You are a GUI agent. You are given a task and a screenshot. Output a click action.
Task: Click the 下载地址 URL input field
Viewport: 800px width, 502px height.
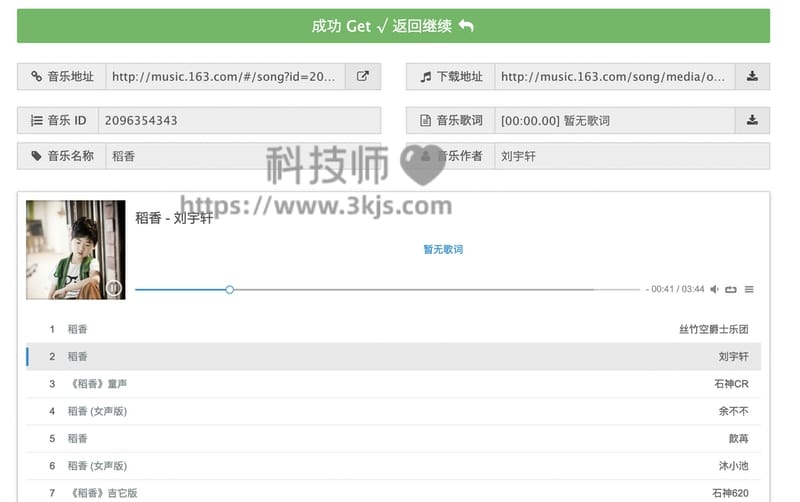(615, 77)
